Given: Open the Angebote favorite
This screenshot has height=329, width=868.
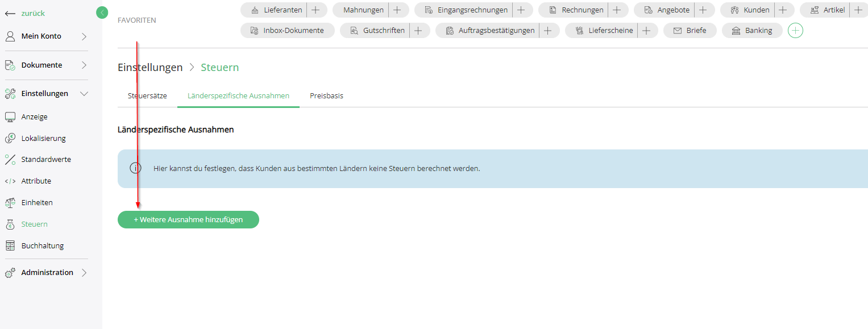Looking at the screenshot, I should [x=667, y=10].
